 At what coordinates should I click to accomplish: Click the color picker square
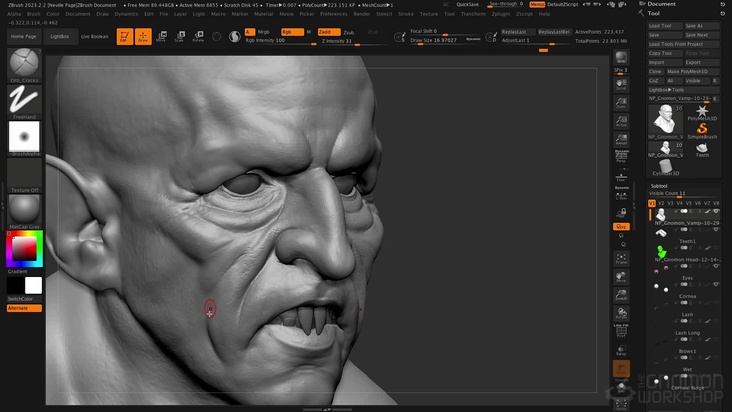click(24, 249)
